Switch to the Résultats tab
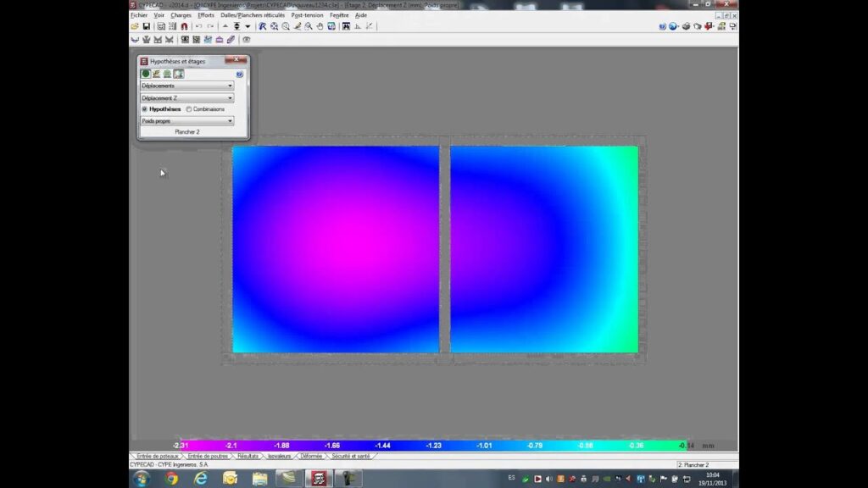 click(x=248, y=456)
